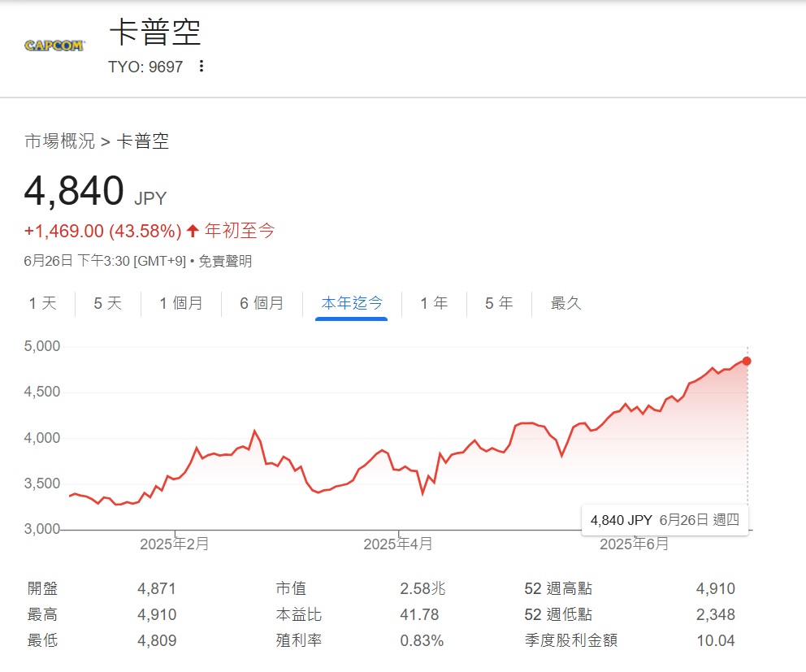Click the 季度股利金額 label
The width and height of the screenshot is (806, 672).
click(x=571, y=640)
